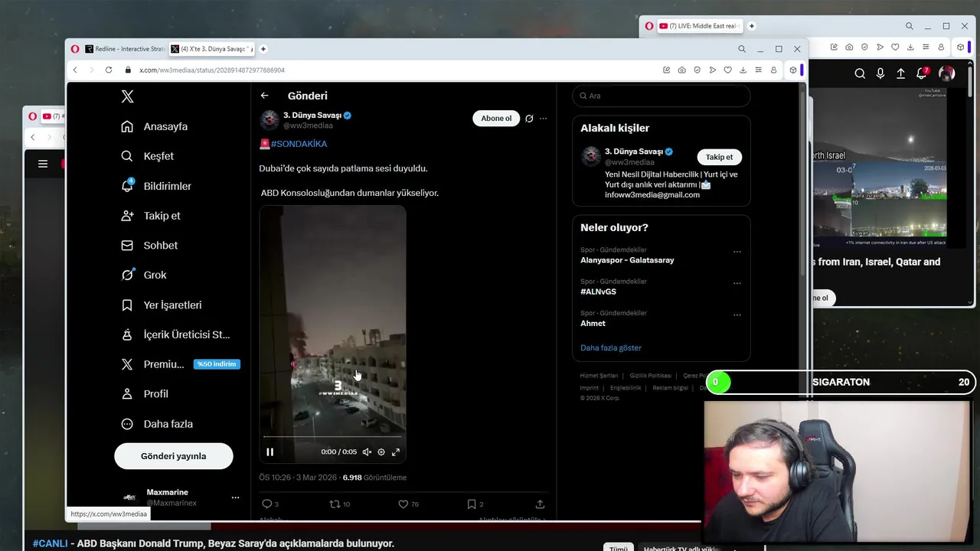This screenshot has width=980, height=551.
Task: Pause the post video
Action: point(269,452)
